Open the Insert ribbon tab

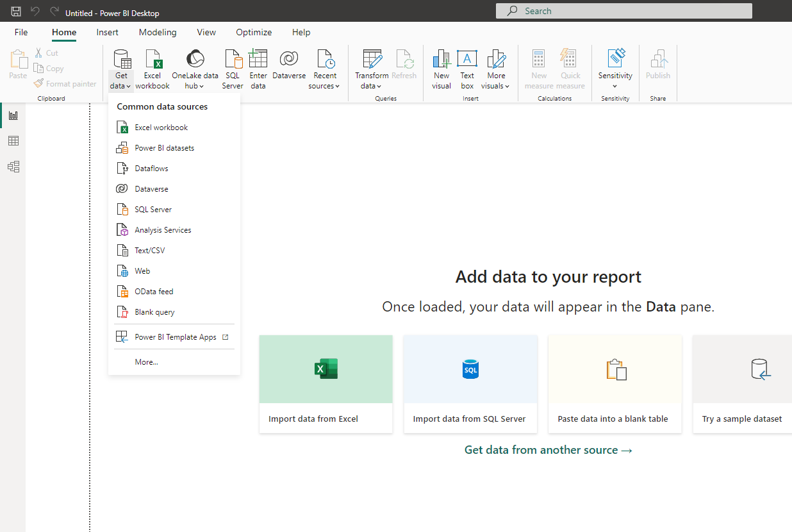pos(108,32)
